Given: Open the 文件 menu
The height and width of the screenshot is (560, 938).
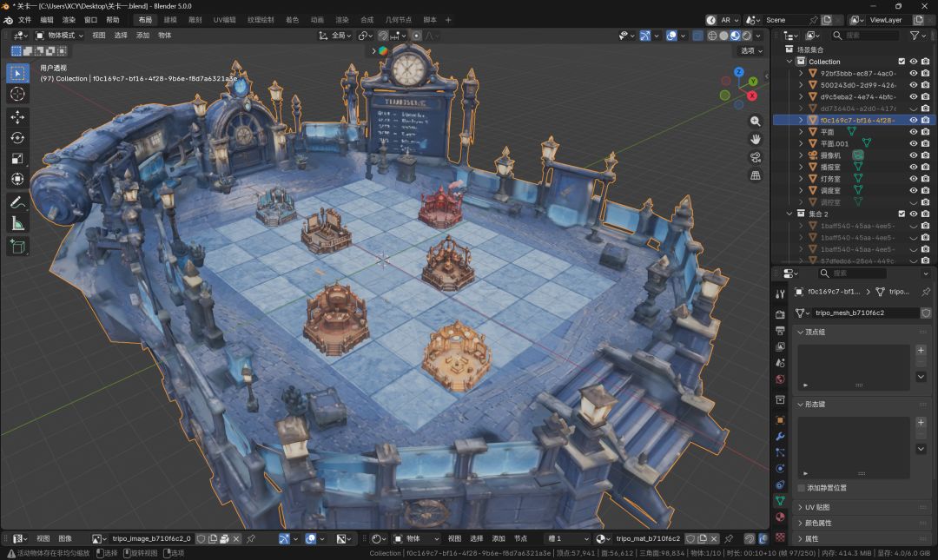Looking at the screenshot, I should [x=24, y=20].
